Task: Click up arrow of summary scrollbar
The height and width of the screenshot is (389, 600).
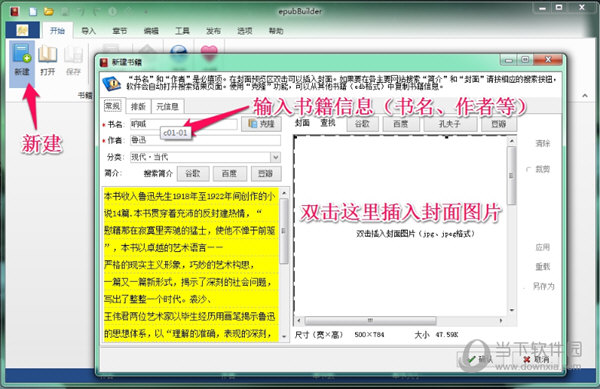Action: click(284, 193)
